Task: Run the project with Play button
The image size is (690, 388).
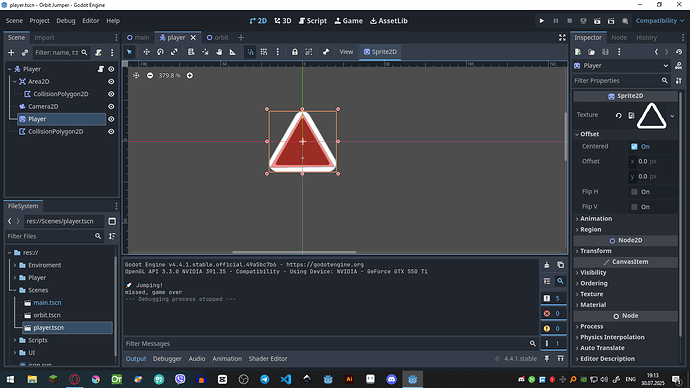Action: click(542, 21)
